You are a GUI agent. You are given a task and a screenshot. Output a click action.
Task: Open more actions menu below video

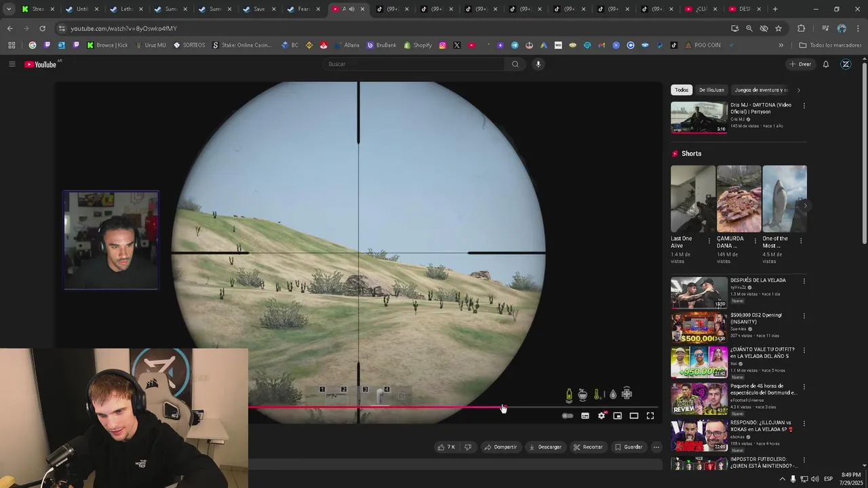(x=656, y=447)
